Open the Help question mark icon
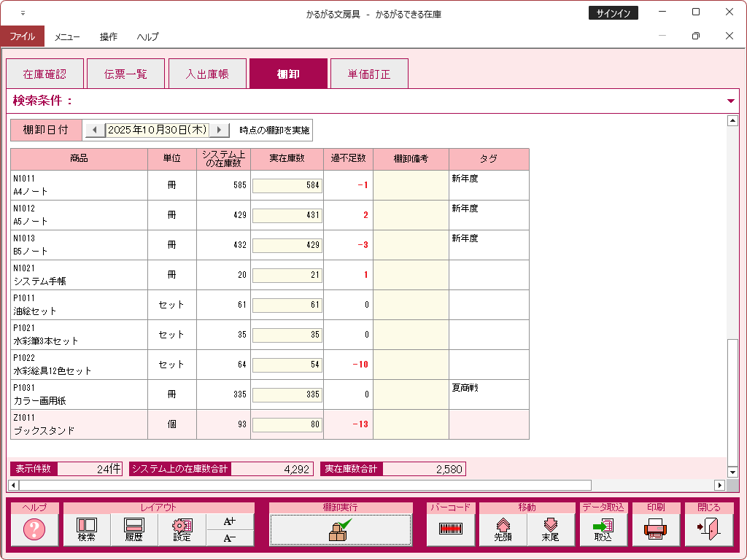Screen dimensions: 747x560 34,530
